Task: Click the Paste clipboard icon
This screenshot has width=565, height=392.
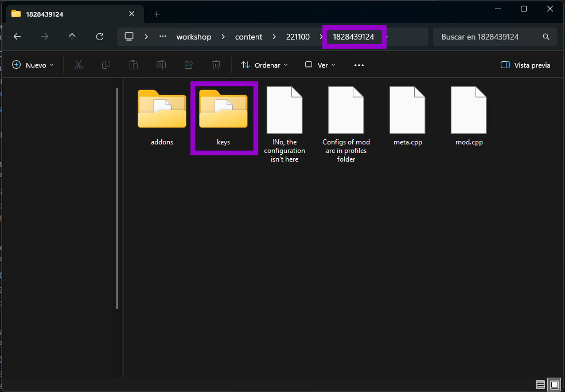Action: (x=134, y=65)
